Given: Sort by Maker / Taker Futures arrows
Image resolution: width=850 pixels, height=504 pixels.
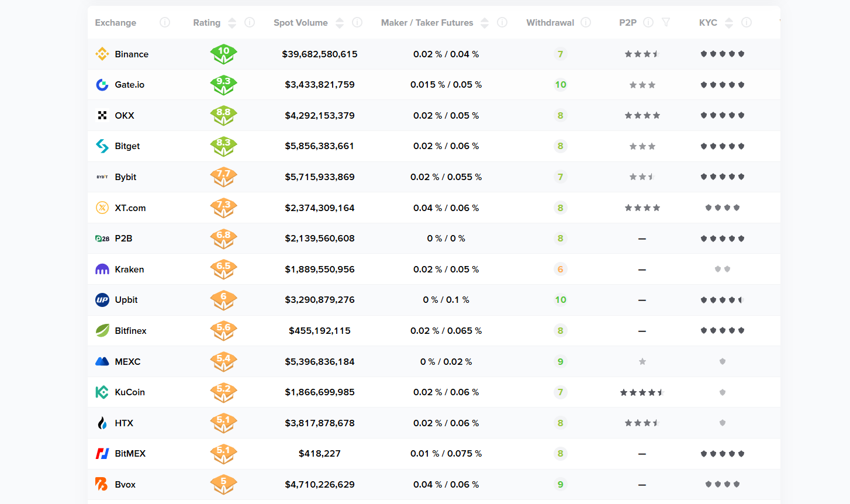Looking at the screenshot, I should point(485,23).
